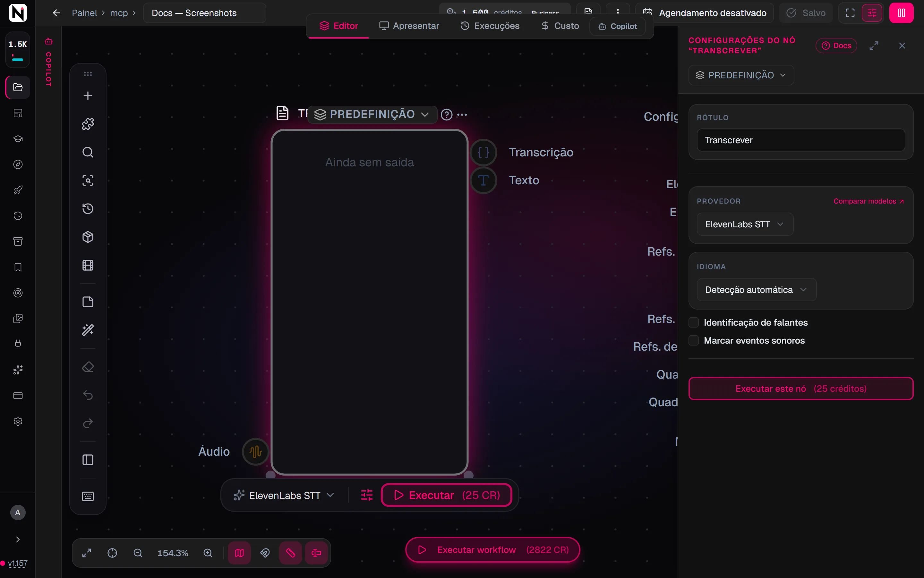Click the zoom out magnifier
This screenshot has height=578, width=924.
tap(138, 553)
